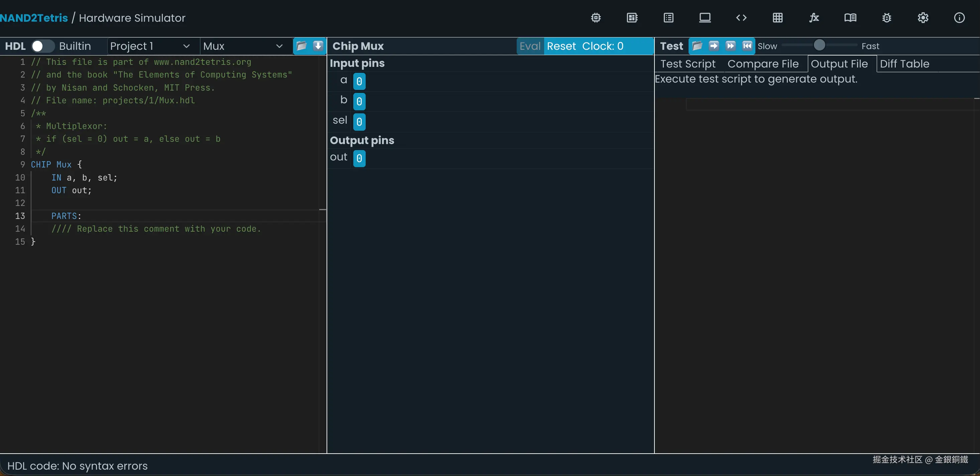Switch to the Diff Table tab
This screenshot has width=980, height=476.
click(x=904, y=64)
